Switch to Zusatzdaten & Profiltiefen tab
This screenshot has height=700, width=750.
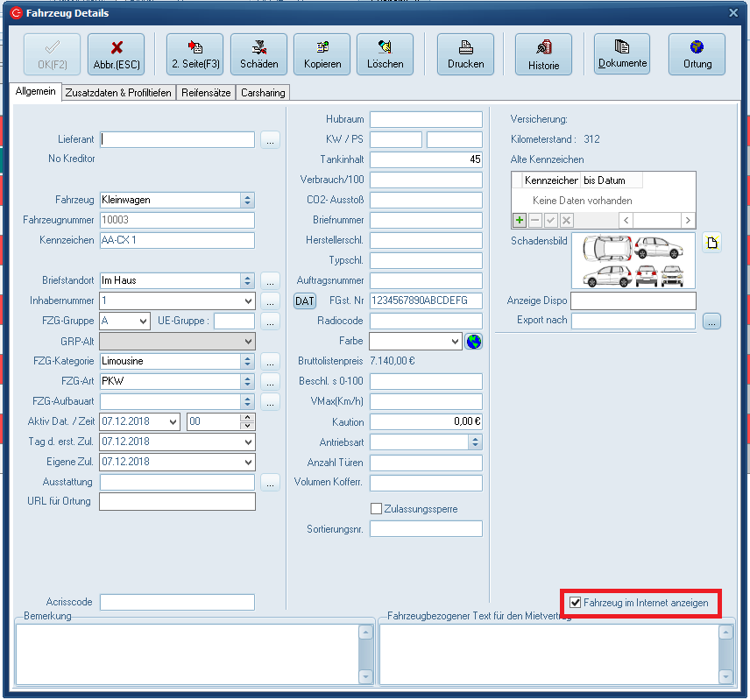click(119, 93)
